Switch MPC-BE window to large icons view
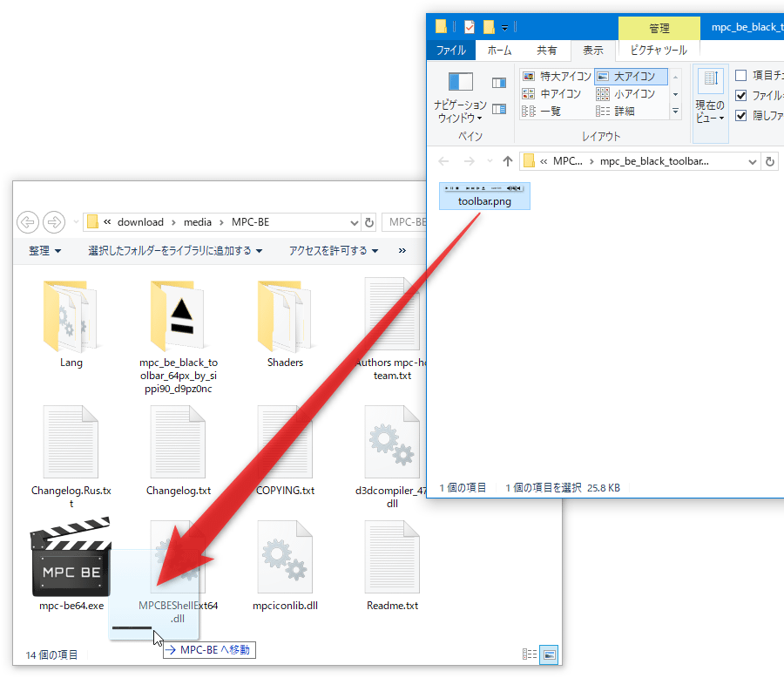 pos(549,654)
